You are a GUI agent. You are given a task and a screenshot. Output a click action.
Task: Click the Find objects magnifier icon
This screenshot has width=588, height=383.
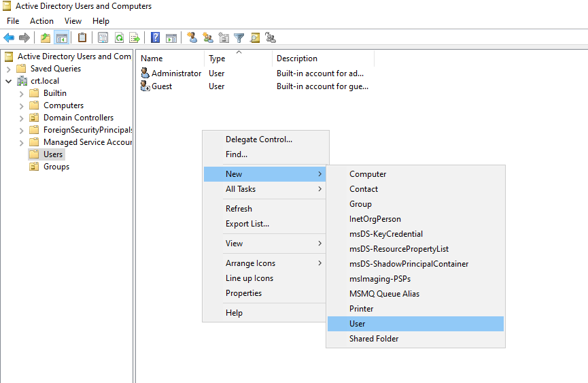[255, 37]
